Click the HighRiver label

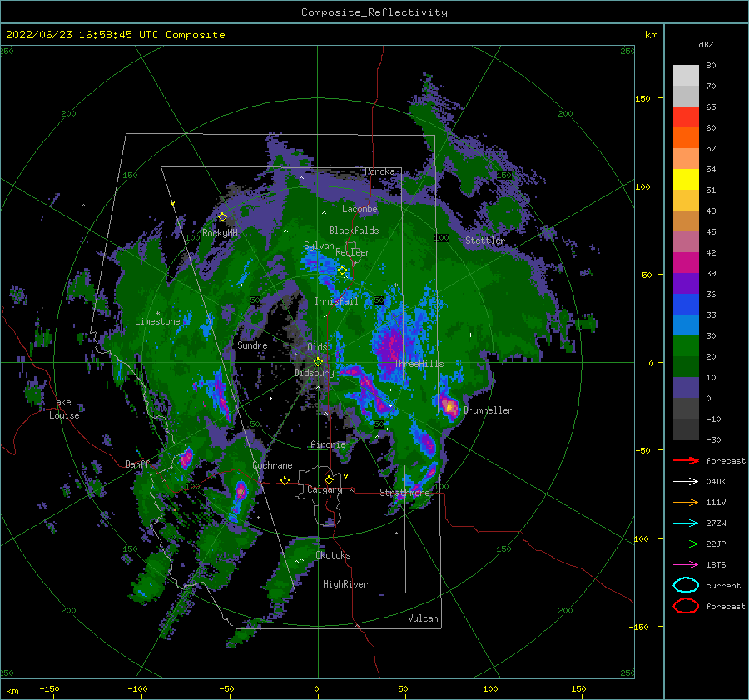345,584
